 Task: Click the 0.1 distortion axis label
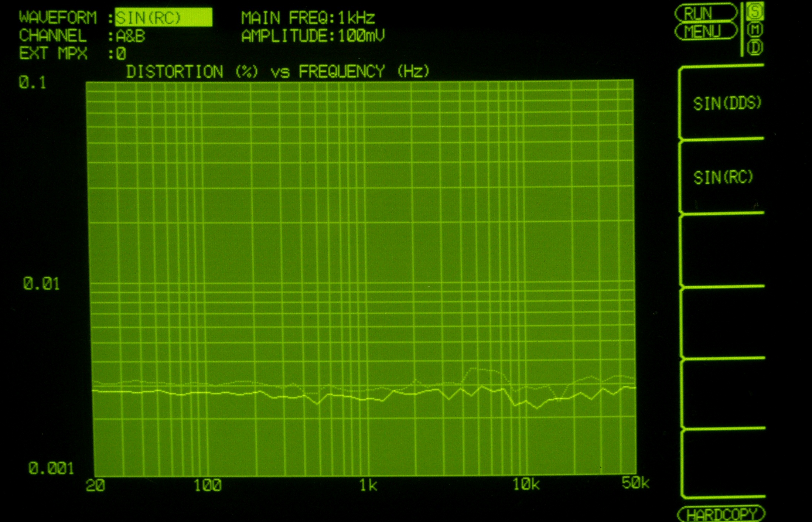[33, 82]
